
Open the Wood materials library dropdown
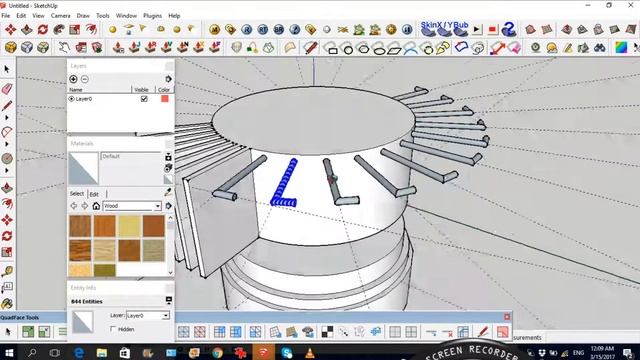(158, 206)
